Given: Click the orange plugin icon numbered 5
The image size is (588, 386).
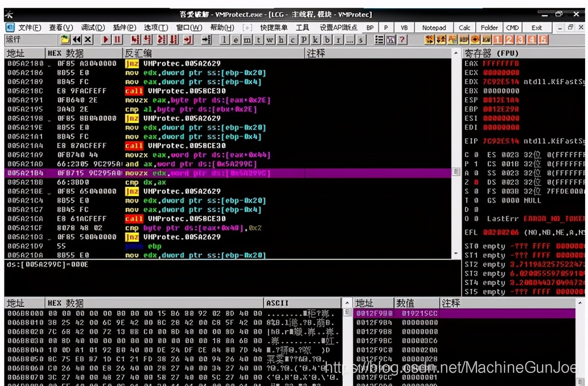Looking at the screenshot, I should click(543, 40).
